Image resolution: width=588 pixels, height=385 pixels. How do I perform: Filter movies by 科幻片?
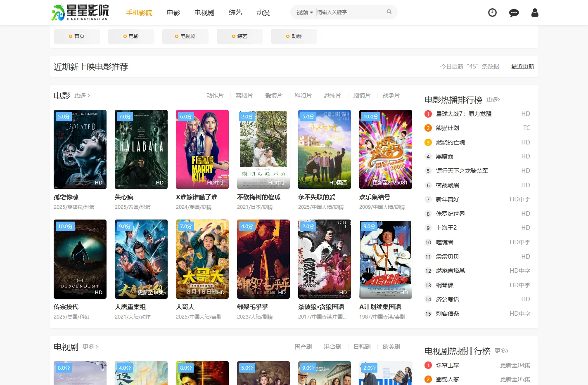pyautogui.click(x=303, y=95)
